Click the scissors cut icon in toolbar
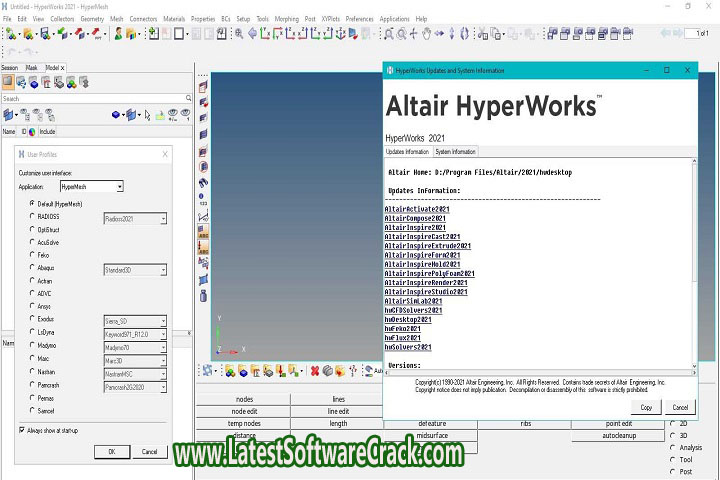This screenshot has height=480, width=720. click(x=482, y=34)
